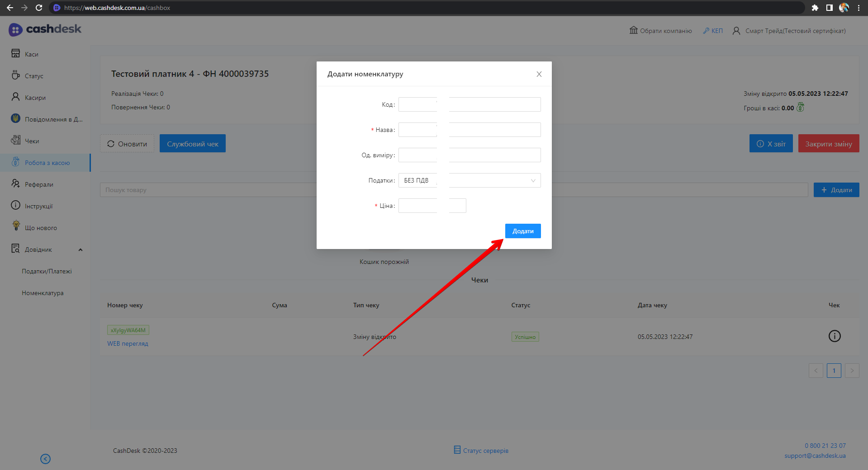This screenshot has width=868, height=470.
Task: Click the money bag icon next to cash amount
Action: click(800, 108)
